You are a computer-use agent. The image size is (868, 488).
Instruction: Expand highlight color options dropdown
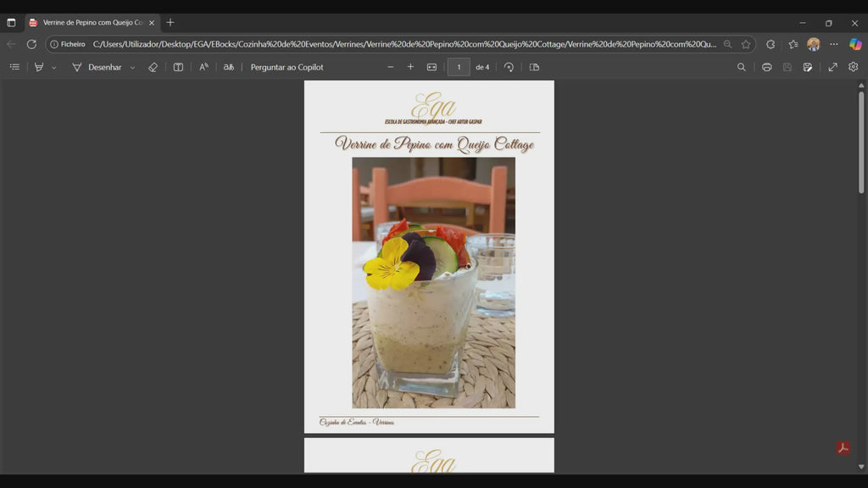[54, 67]
